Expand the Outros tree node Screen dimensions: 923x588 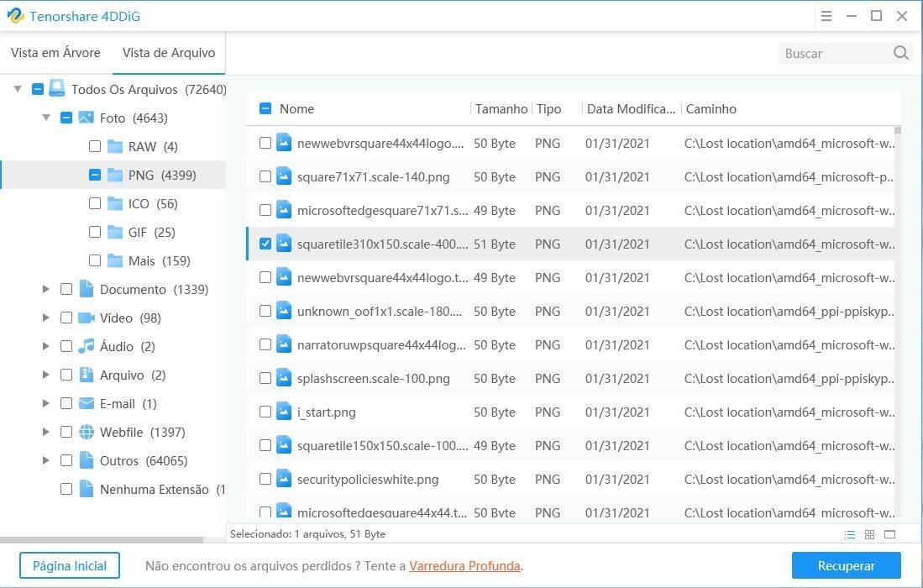tap(46, 460)
